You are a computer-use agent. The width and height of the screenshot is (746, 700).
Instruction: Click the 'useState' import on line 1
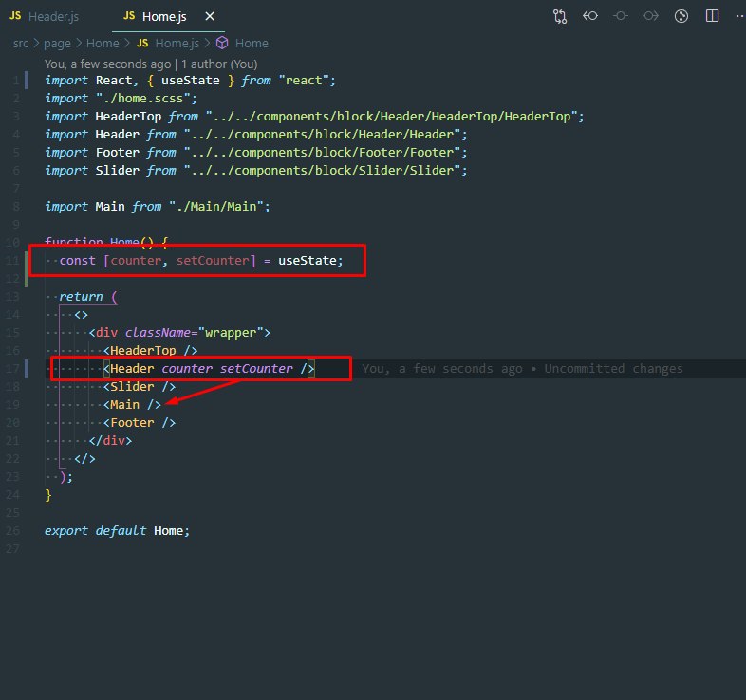tap(191, 81)
